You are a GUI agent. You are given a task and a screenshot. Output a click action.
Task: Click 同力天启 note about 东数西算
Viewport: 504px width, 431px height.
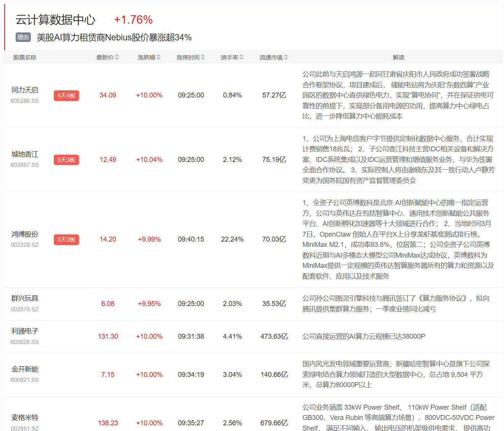(398, 95)
